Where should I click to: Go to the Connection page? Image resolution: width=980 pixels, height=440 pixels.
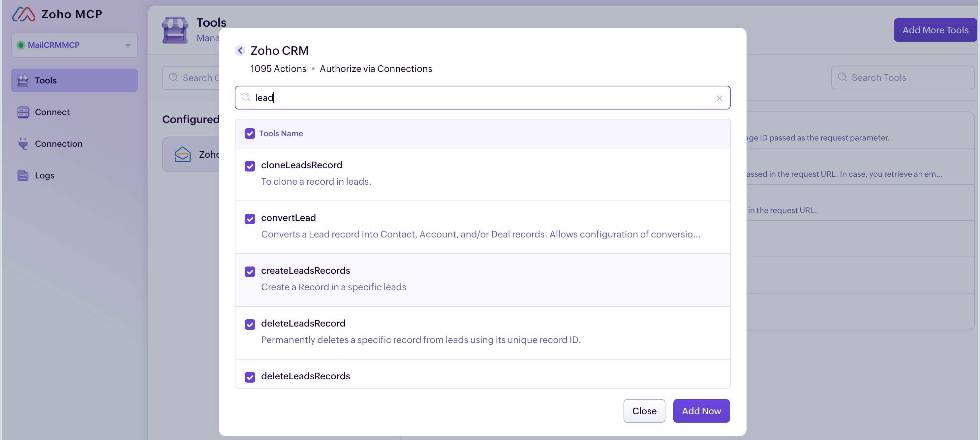(74, 143)
